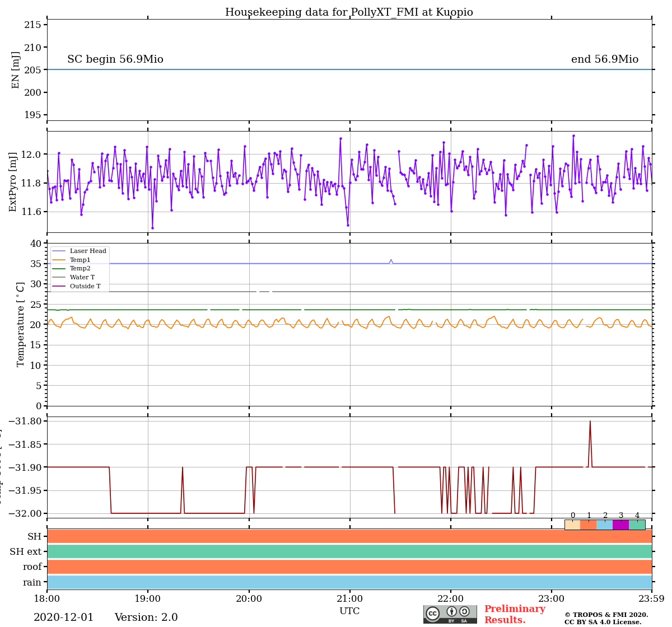Click the Temp1 legend entry

pos(71,260)
